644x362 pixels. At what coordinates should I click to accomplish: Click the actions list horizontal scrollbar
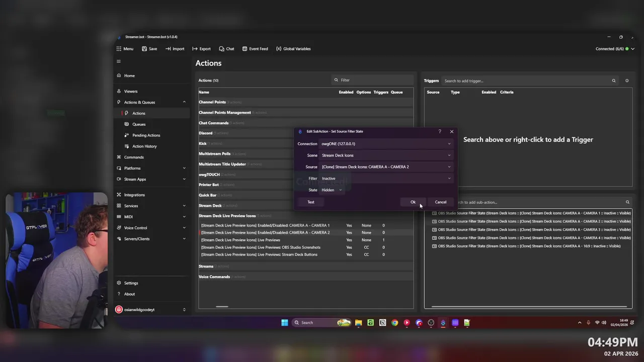click(222, 306)
